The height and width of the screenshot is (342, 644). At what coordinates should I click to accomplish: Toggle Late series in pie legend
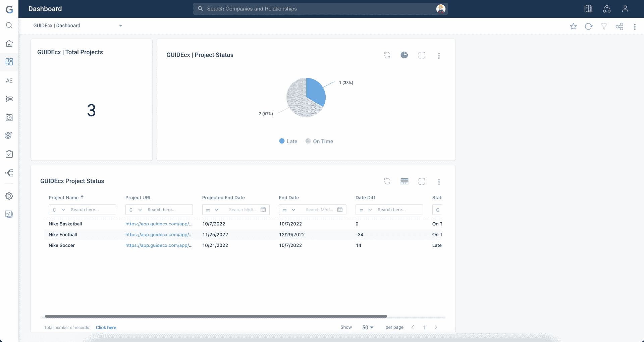tap(288, 141)
